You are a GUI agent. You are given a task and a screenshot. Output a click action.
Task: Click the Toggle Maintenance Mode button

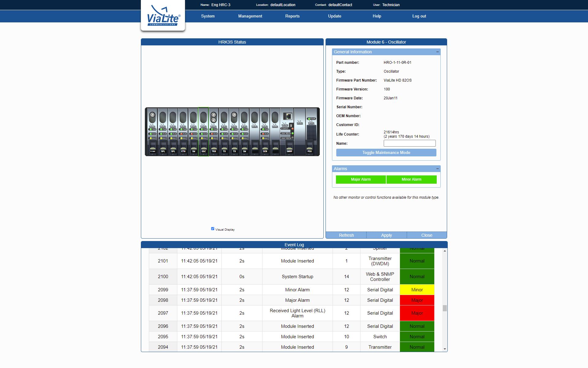[386, 153]
